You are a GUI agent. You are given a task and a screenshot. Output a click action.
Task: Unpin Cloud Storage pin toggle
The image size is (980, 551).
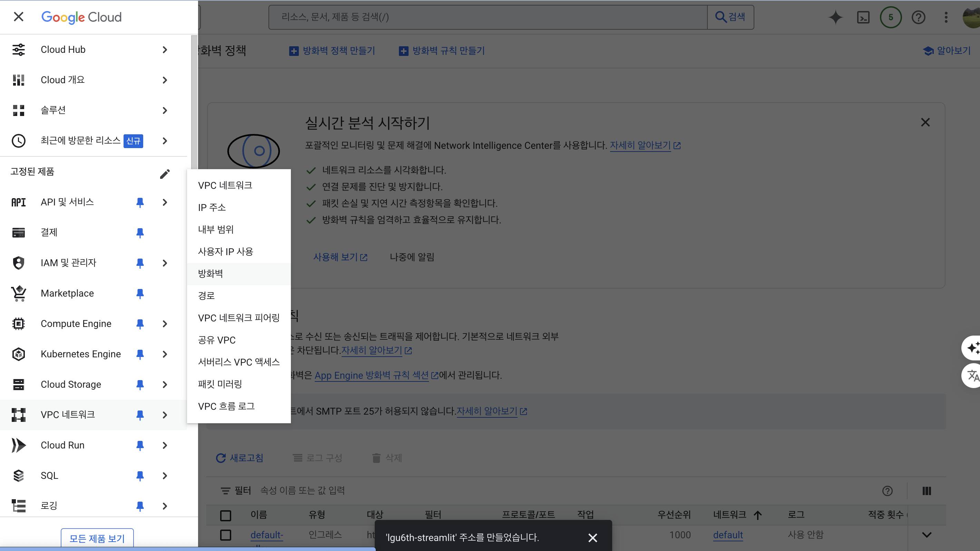point(140,385)
